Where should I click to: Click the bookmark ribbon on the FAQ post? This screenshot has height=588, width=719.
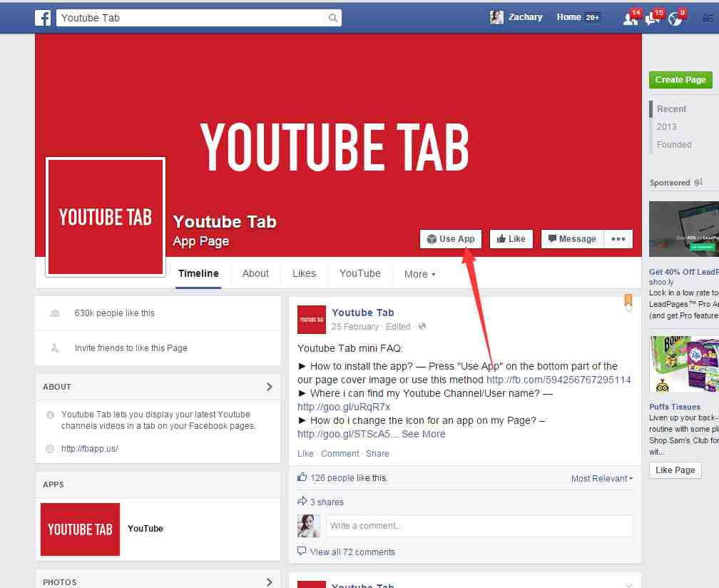click(628, 300)
